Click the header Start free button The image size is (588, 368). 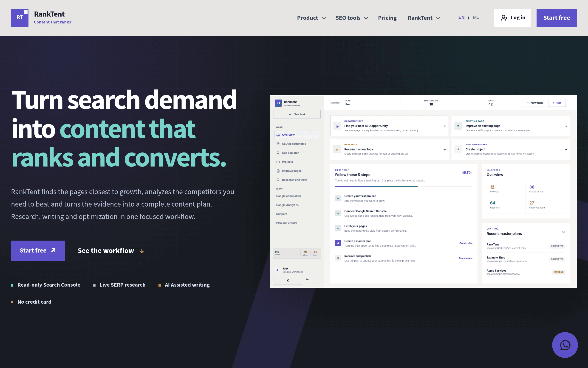tap(556, 18)
